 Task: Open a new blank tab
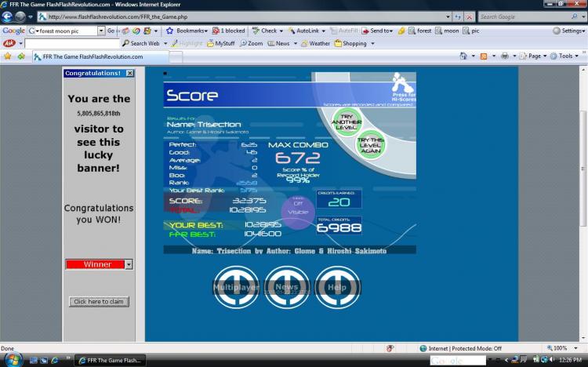coord(176,57)
